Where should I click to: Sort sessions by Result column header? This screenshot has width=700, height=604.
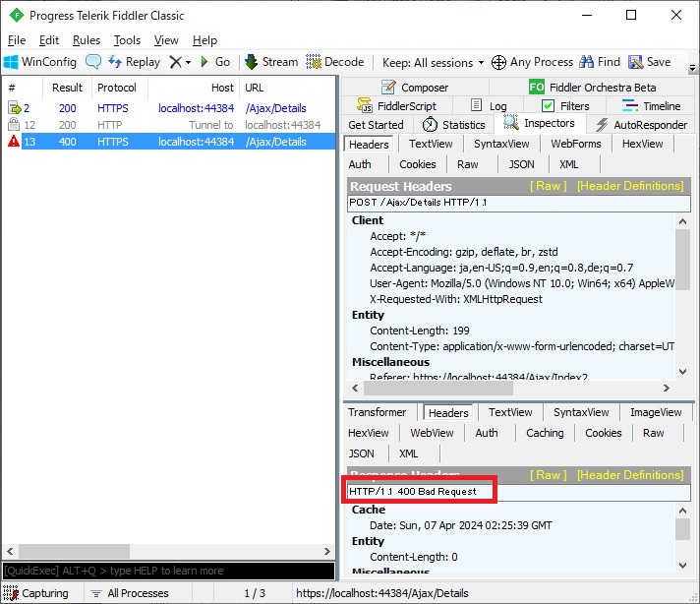tap(67, 88)
